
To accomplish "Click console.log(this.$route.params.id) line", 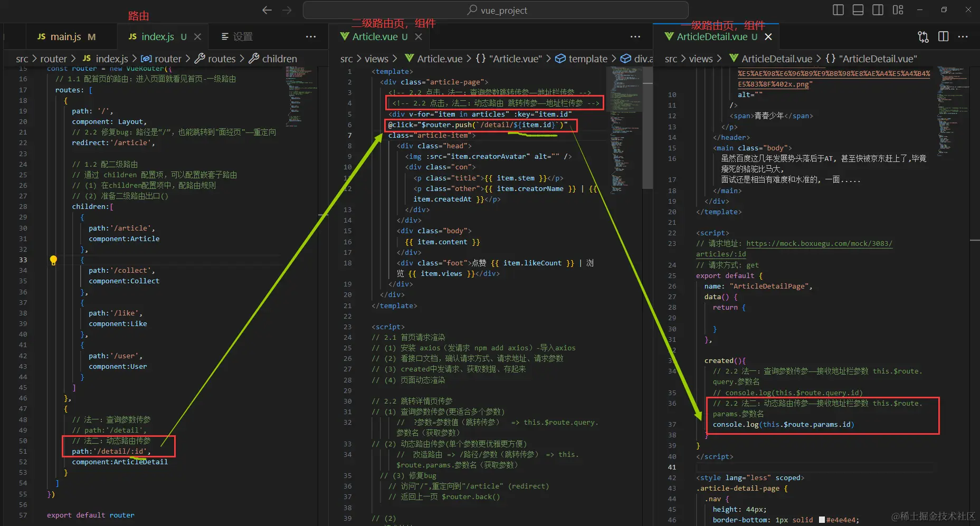I will tap(783, 424).
